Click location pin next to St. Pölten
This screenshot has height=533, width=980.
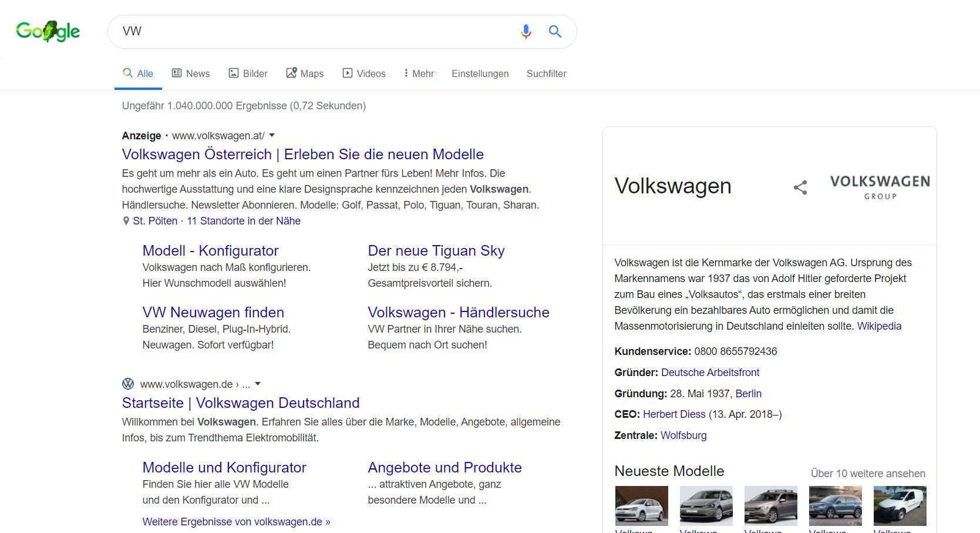coord(126,222)
